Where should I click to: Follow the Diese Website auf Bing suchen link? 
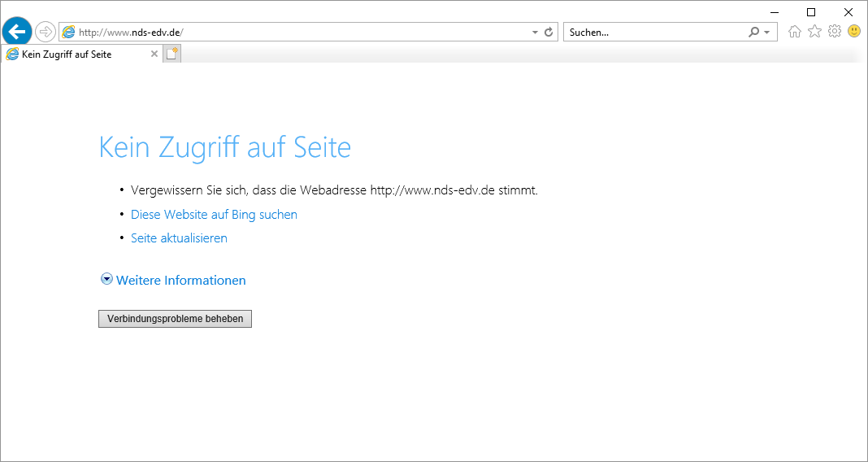pos(214,215)
